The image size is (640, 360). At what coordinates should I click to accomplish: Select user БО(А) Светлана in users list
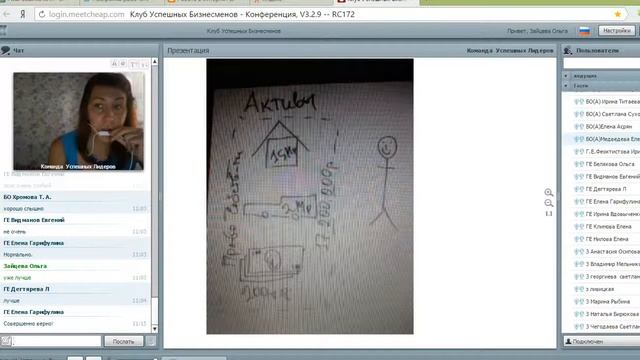613,114
